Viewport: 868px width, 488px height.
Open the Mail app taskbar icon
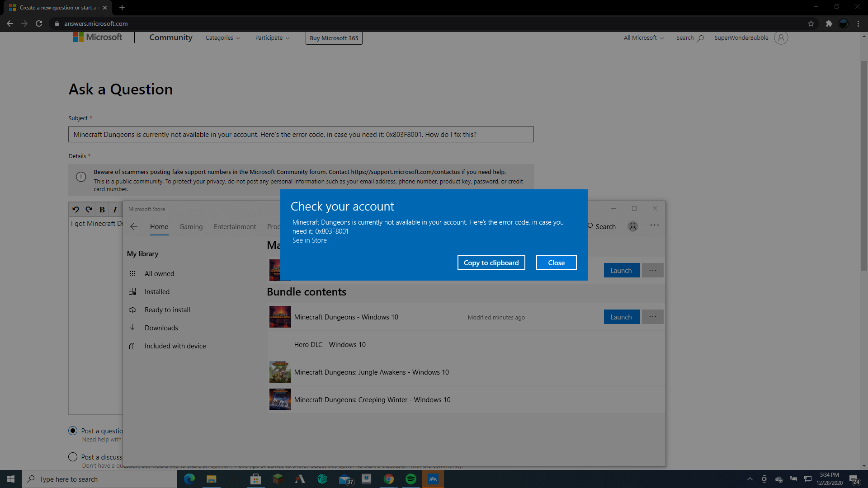346,479
